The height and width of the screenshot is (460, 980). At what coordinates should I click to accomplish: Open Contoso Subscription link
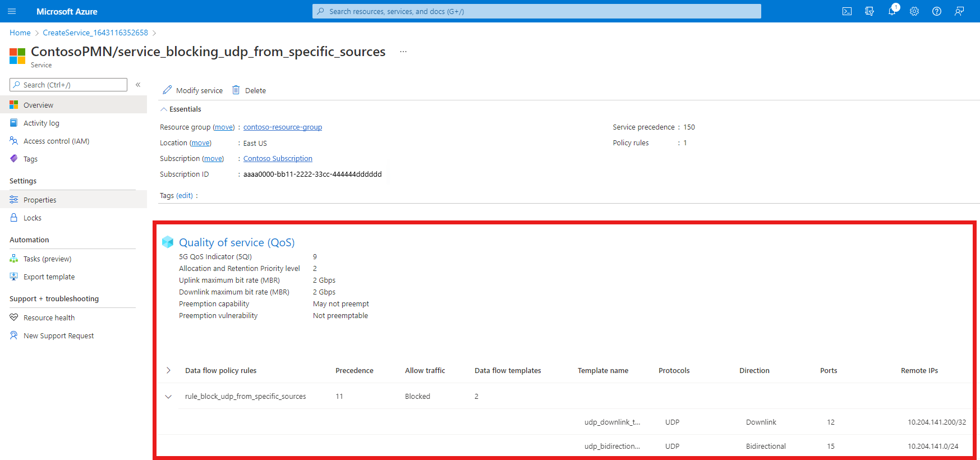pos(278,159)
